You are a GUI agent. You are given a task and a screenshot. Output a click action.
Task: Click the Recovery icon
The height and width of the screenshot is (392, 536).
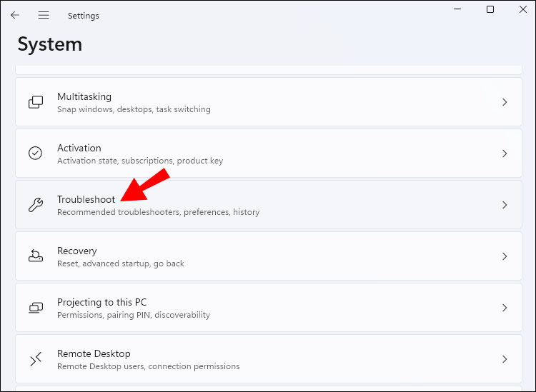(35, 256)
